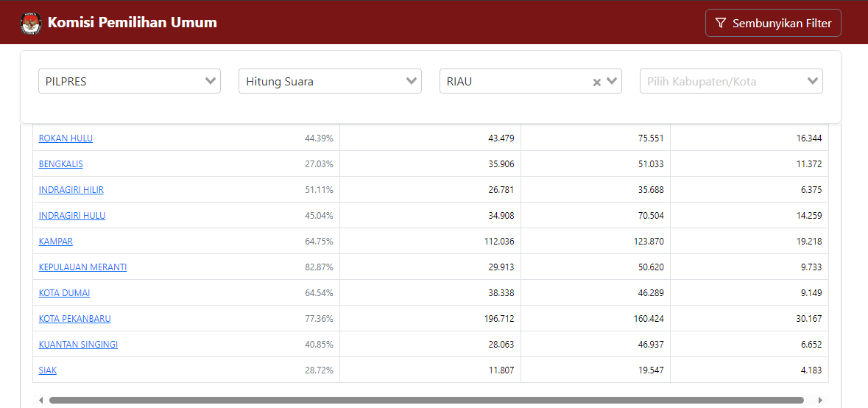The width and height of the screenshot is (868, 408).
Task: Open the KAMPAR link
Action: click(56, 242)
